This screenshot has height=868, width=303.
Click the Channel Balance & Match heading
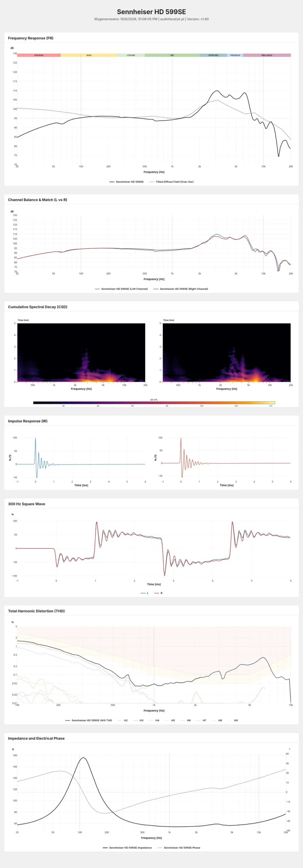pyautogui.click(x=38, y=200)
